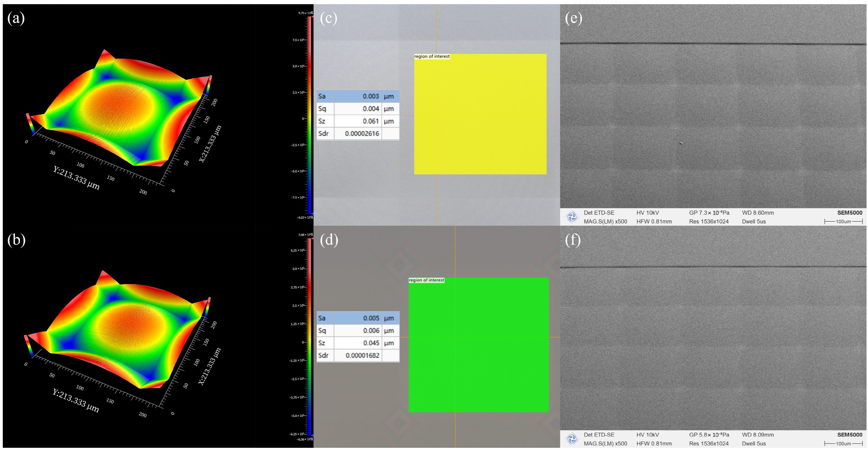Click the 100um scale bar in panel (f)
The height and width of the screenshot is (450, 868).
pyautogui.click(x=843, y=444)
